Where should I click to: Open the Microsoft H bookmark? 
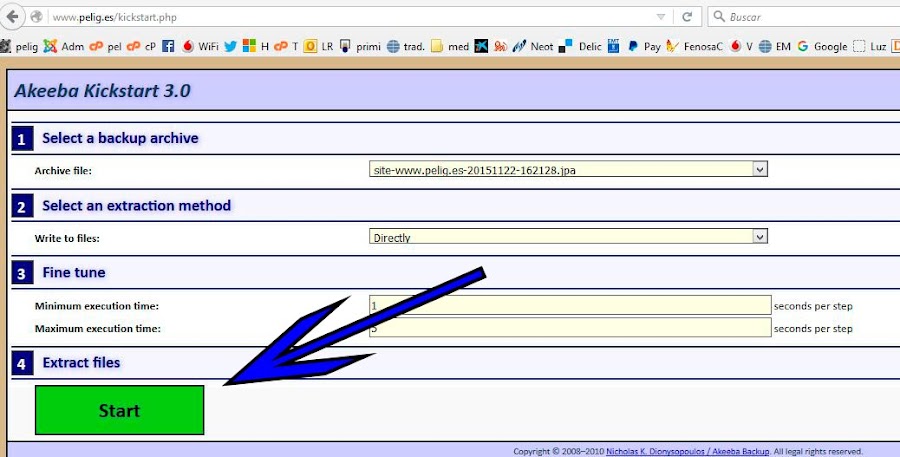pos(255,47)
